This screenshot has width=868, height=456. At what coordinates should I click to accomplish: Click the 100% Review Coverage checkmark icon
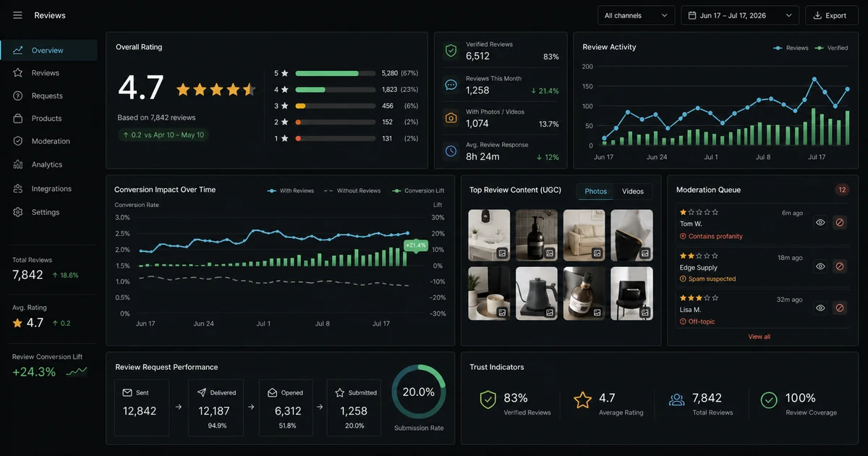pos(769,400)
